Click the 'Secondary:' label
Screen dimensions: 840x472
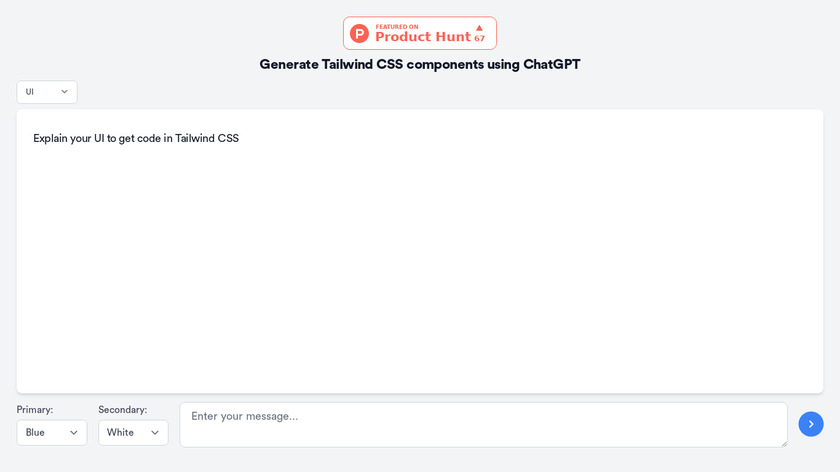[122, 410]
